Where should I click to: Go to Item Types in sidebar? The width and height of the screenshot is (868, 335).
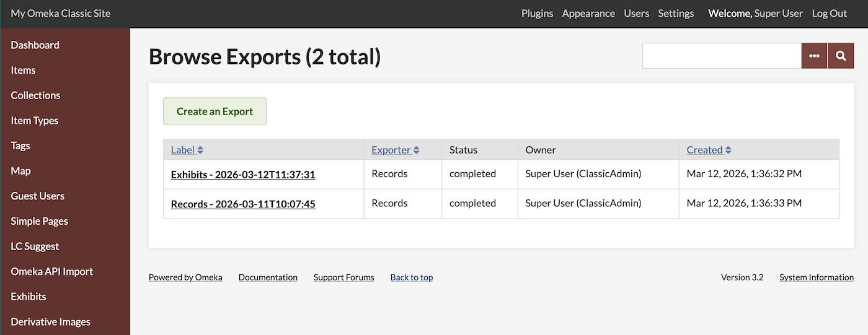click(x=35, y=121)
